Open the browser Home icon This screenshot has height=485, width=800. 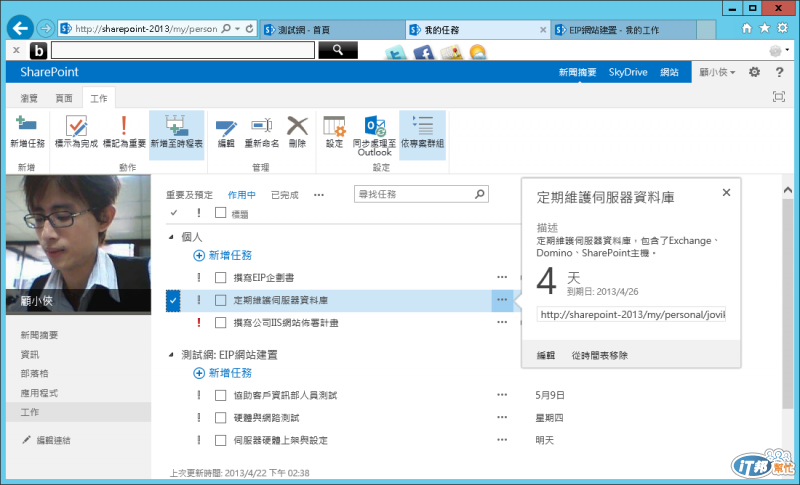click(747, 28)
